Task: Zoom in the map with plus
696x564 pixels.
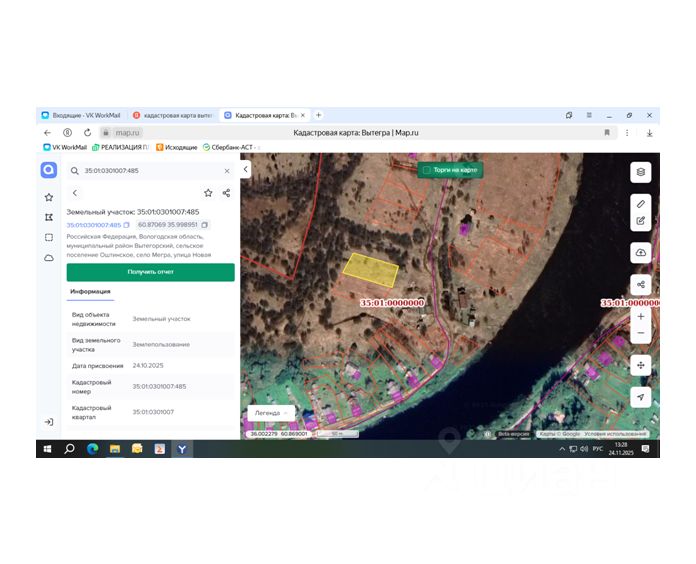Action: click(641, 316)
